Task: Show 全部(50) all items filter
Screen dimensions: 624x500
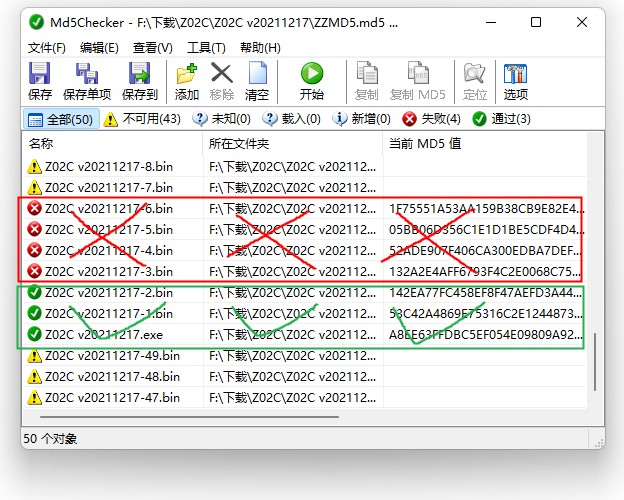Action: 60,119
